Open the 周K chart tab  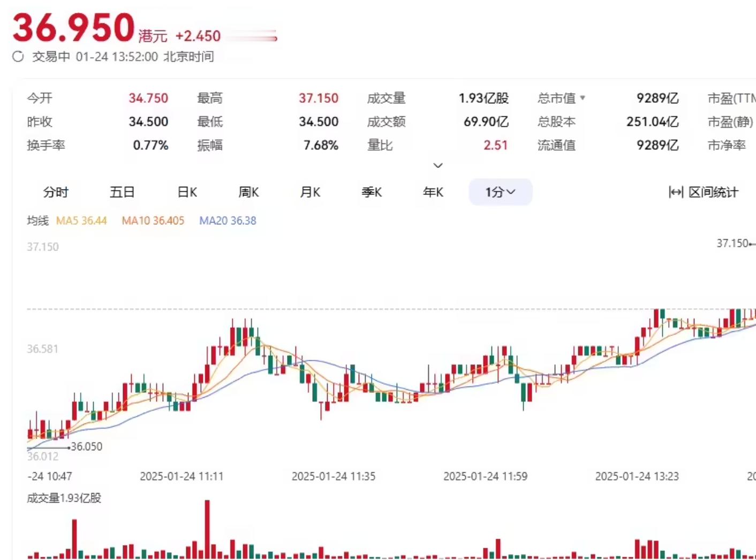(x=248, y=192)
